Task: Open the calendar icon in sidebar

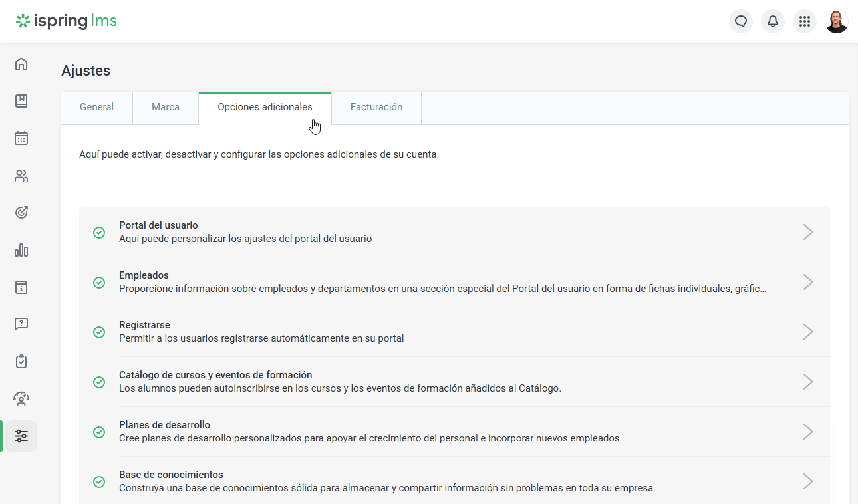Action: click(21, 138)
